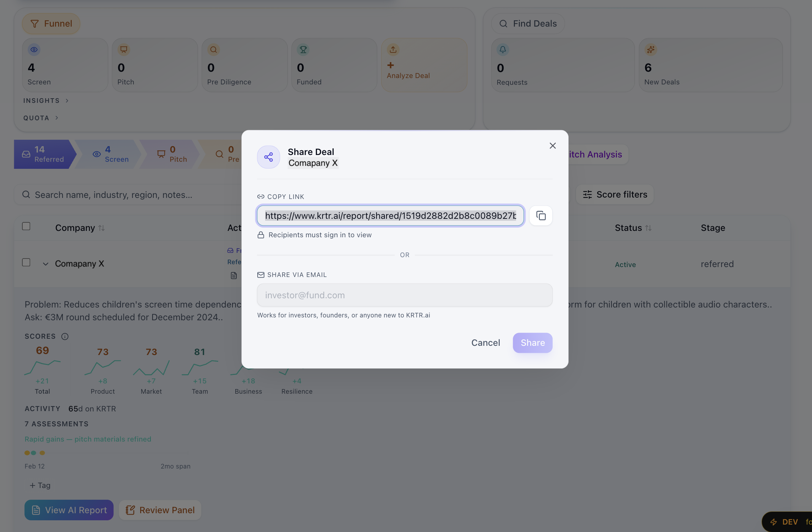This screenshot has height=532, width=812.
Task: Tick the Comapany X row checkbox
Action: [x=26, y=262]
